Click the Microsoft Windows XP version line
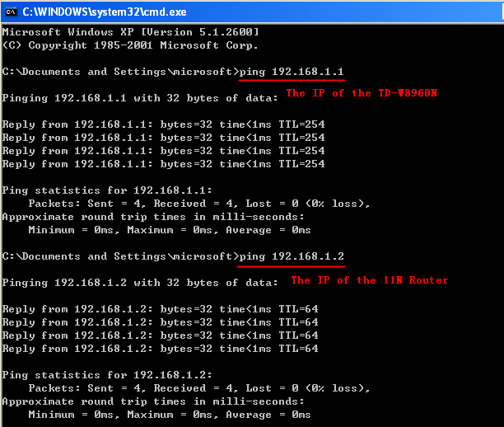The height and width of the screenshot is (427, 504). point(130,32)
